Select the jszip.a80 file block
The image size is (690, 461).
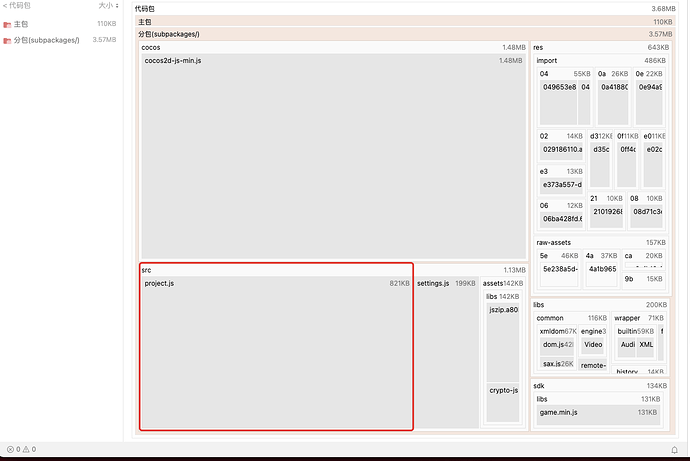click(503, 343)
